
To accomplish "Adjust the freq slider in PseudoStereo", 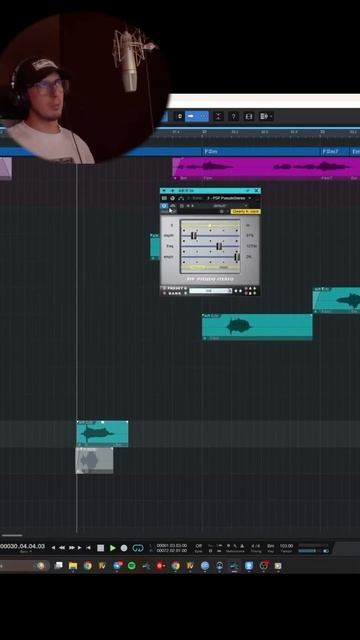I will click(219, 246).
